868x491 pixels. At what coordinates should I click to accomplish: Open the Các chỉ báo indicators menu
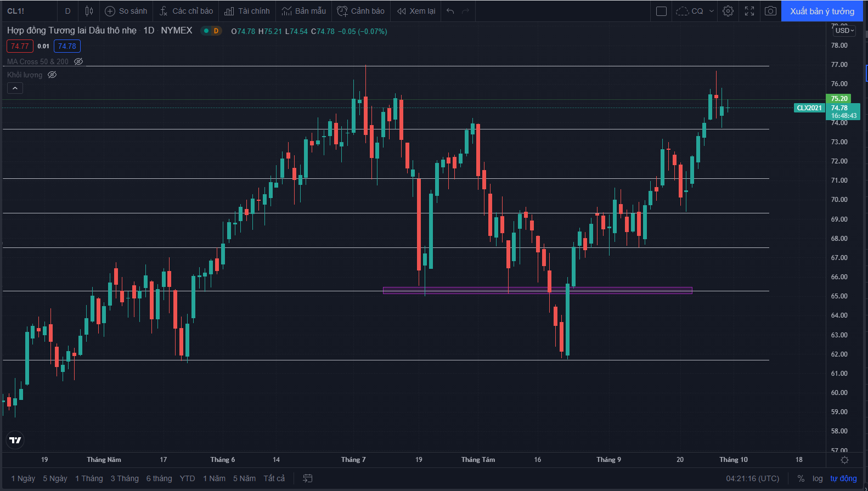point(187,11)
